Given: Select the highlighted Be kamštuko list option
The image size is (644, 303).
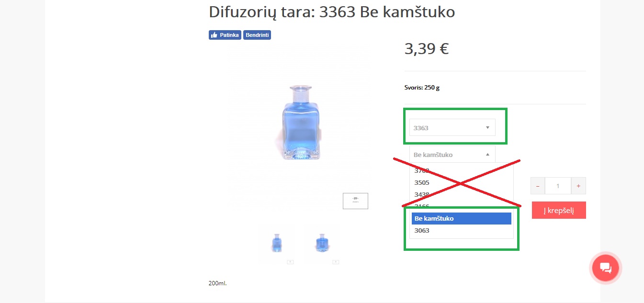Looking at the screenshot, I should click(x=462, y=218).
